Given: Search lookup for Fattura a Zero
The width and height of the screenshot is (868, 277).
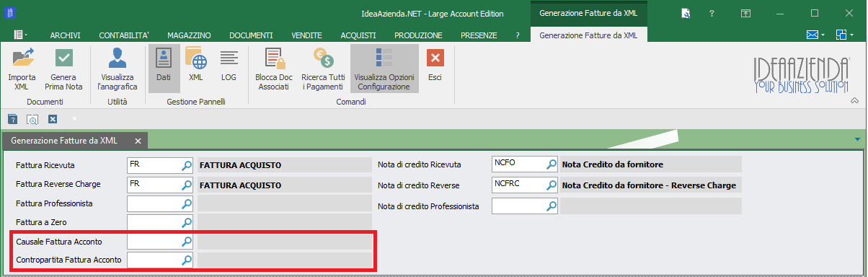Looking at the screenshot, I should tap(187, 222).
